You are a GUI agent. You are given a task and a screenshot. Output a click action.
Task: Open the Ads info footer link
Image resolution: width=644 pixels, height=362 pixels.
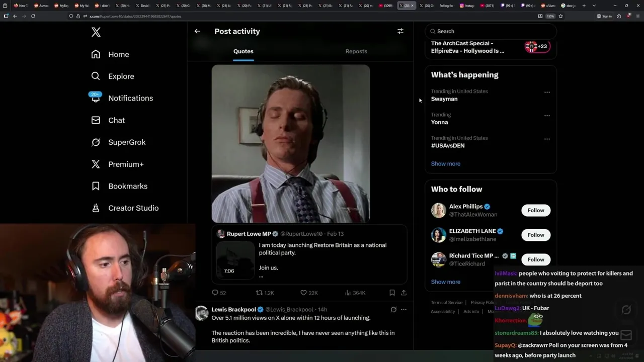pos(471,312)
